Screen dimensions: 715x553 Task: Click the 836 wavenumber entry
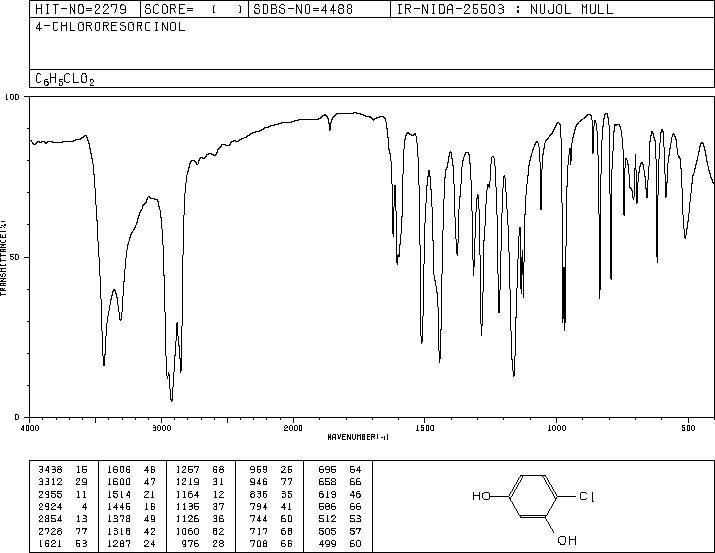[259, 495]
